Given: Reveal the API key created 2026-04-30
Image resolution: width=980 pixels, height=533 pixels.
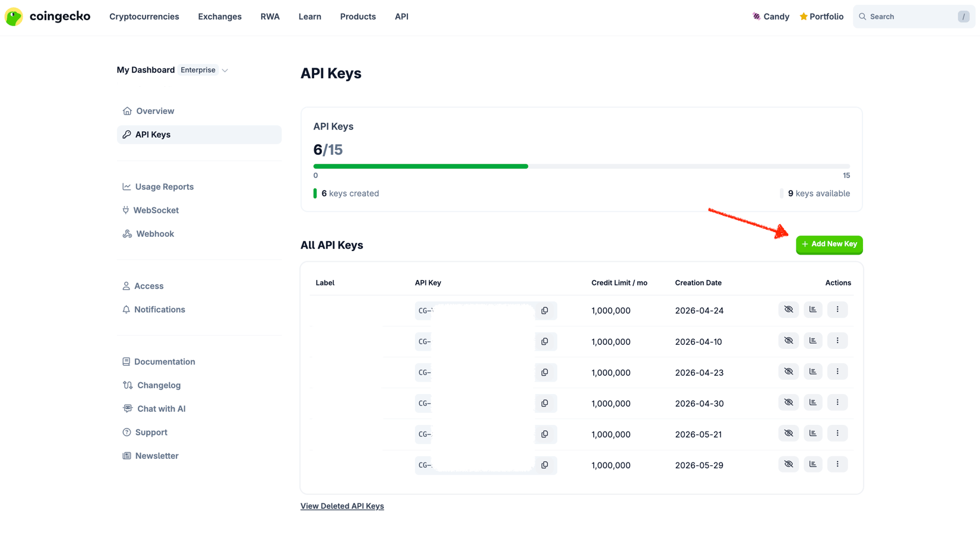Looking at the screenshot, I should coord(789,402).
